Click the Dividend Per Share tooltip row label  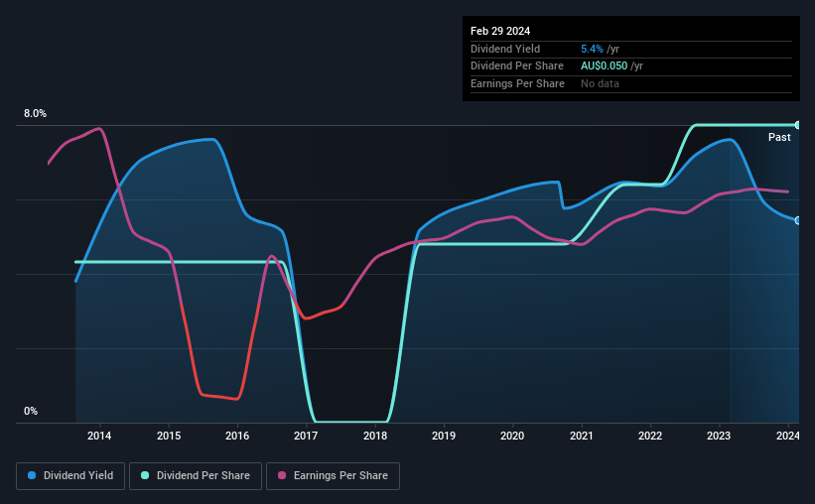coord(516,66)
